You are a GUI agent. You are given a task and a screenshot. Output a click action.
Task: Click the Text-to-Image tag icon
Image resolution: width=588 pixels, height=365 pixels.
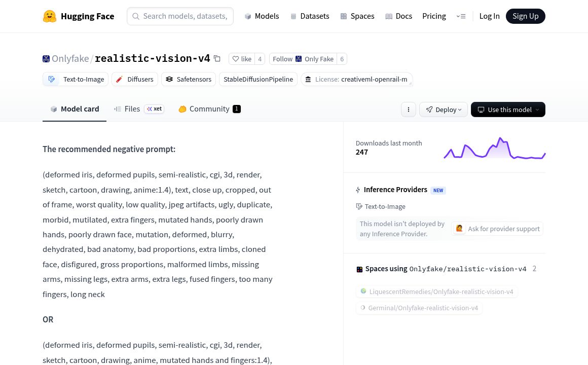(52, 79)
